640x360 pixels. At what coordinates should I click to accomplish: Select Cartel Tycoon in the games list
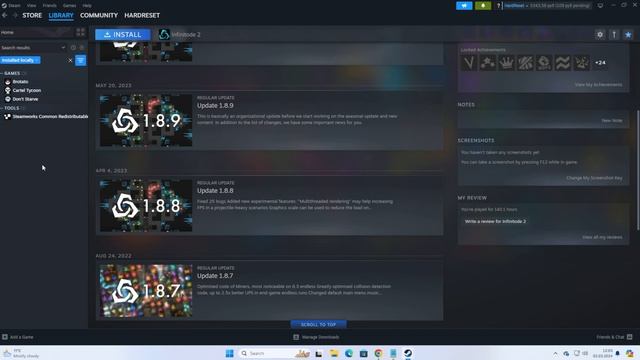click(x=27, y=90)
